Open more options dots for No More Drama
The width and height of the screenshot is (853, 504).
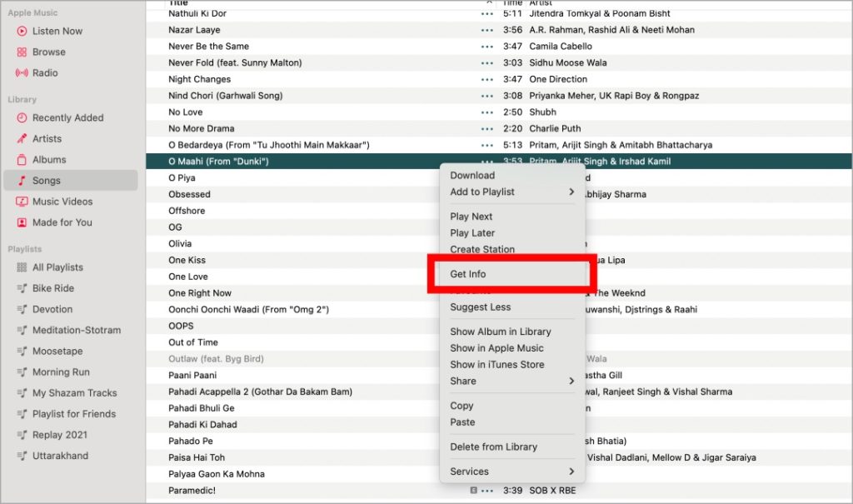[486, 128]
